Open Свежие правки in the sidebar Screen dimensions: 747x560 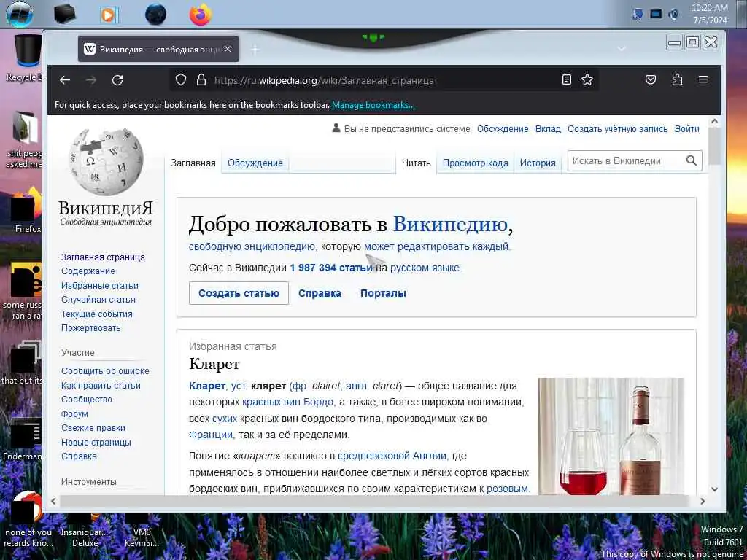point(93,427)
